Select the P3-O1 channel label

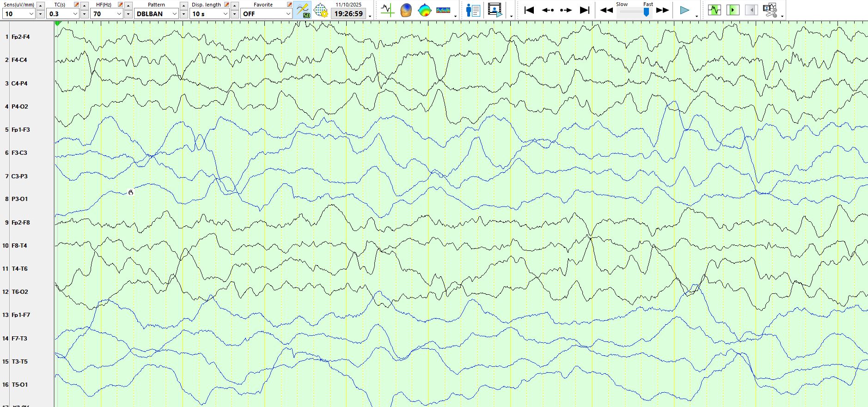click(20, 199)
